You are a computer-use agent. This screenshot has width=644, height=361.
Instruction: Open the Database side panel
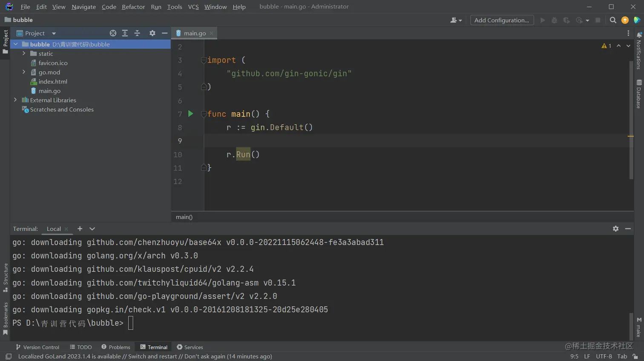(x=639, y=94)
